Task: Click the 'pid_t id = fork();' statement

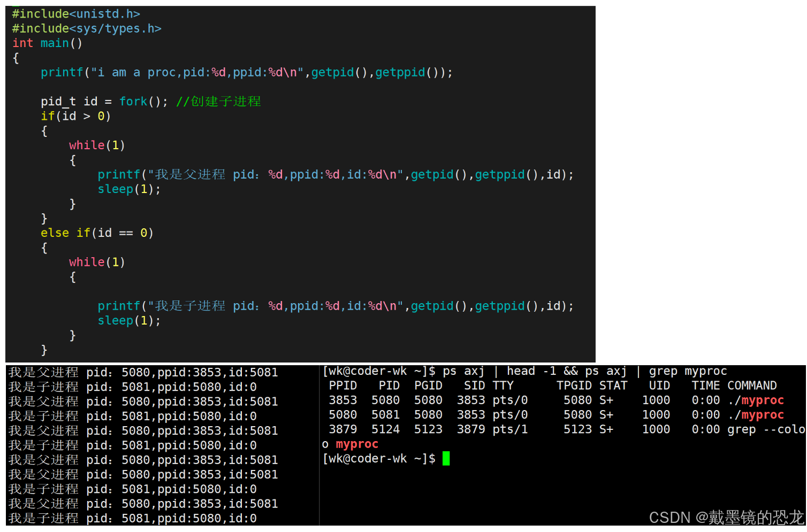Action: point(104,102)
